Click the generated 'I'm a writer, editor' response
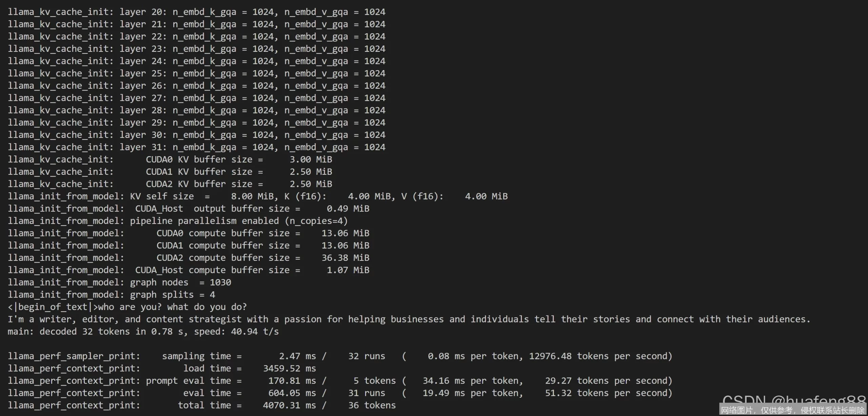 [409, 319]
